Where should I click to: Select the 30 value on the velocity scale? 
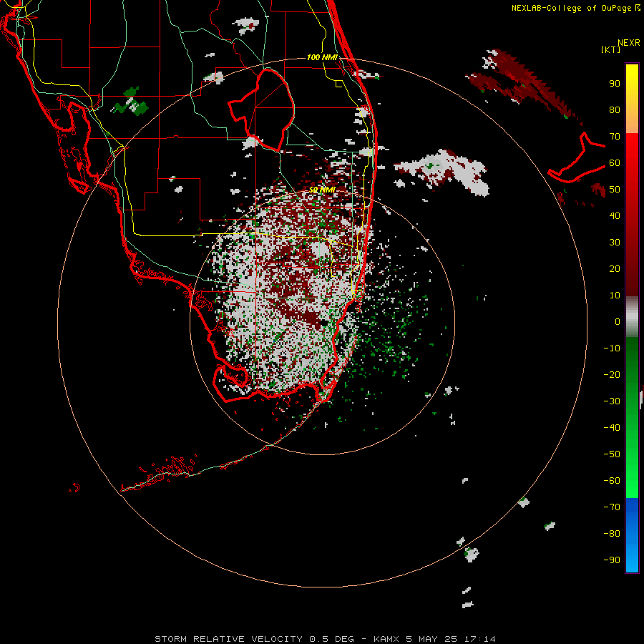tap(615, 243)
